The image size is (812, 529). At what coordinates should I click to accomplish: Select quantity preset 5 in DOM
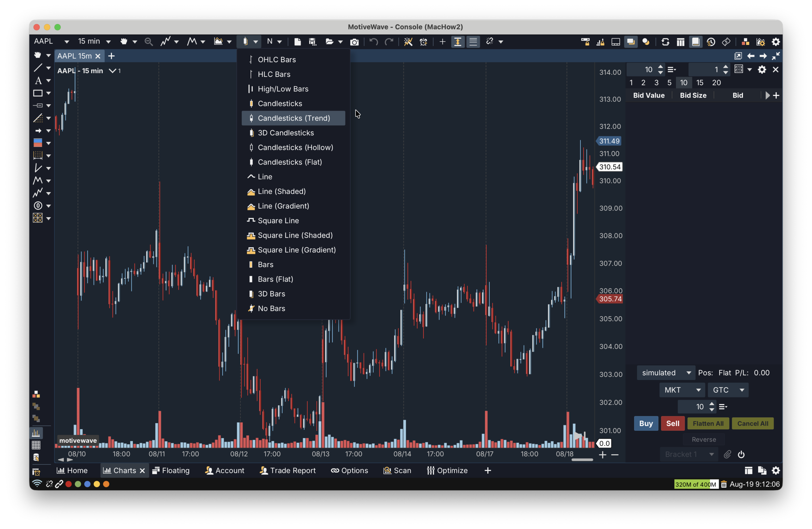pos(669,82)
